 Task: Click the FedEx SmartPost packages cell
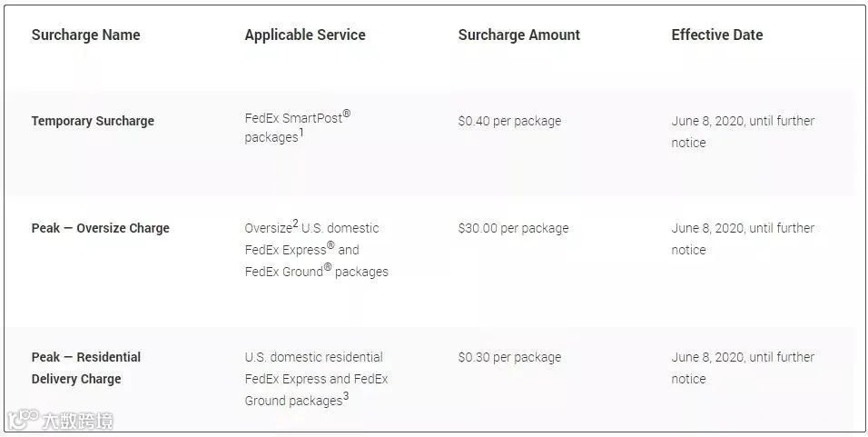(x=298, y=127)
